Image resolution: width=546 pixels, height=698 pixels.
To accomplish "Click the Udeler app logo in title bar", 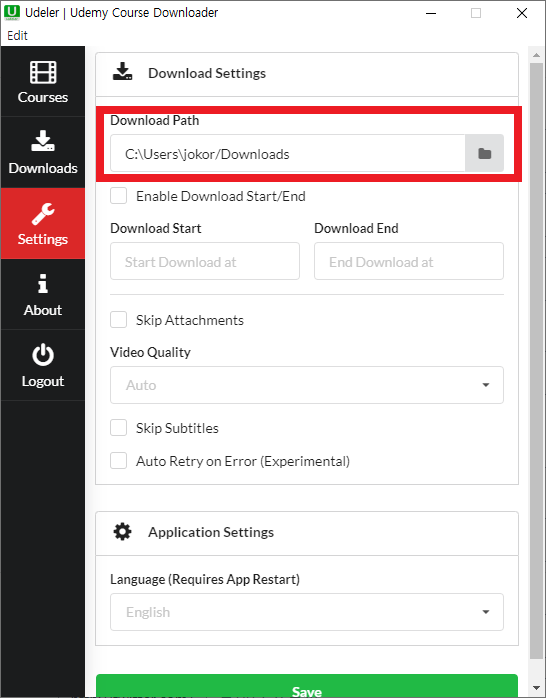I will (12, 12).
